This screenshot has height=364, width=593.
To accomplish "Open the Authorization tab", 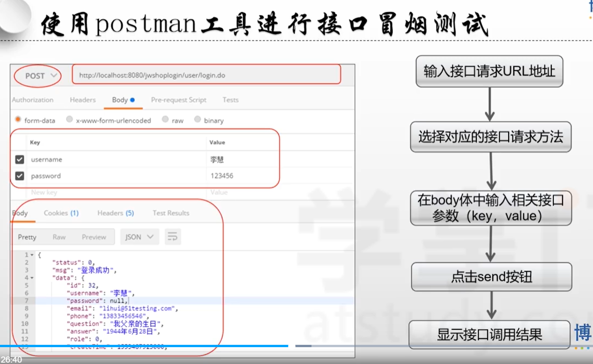I will (x=33, y=100).
